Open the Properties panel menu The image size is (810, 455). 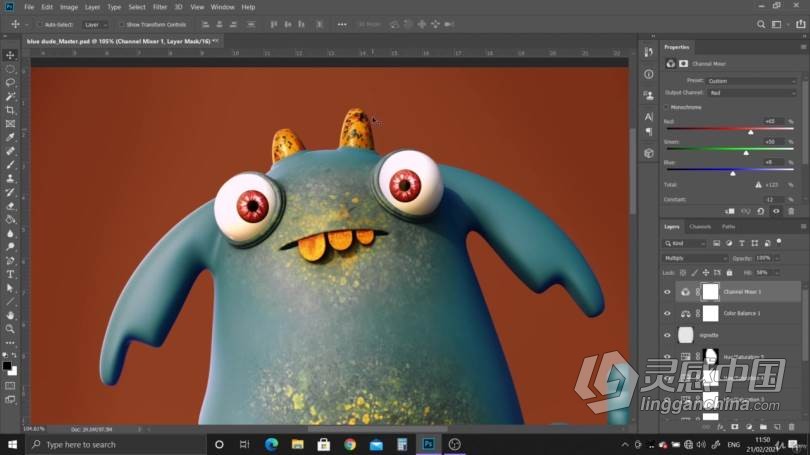point(803,47)
